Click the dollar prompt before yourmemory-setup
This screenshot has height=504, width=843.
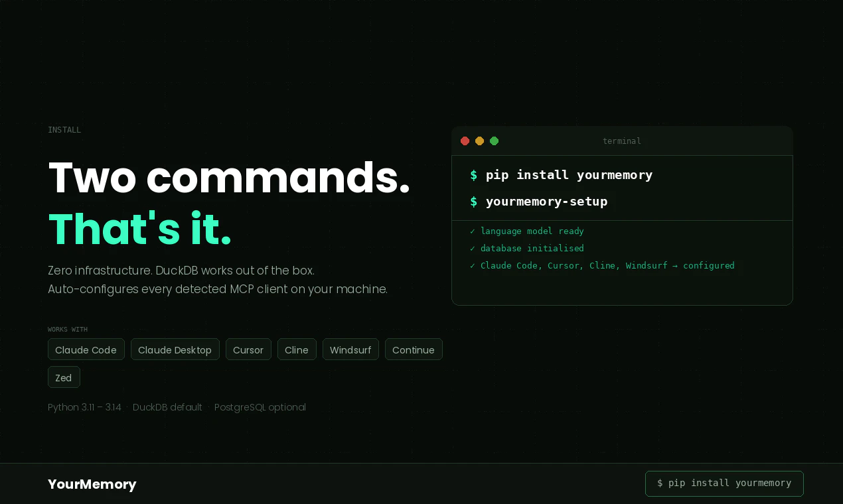tap(473, 202)
